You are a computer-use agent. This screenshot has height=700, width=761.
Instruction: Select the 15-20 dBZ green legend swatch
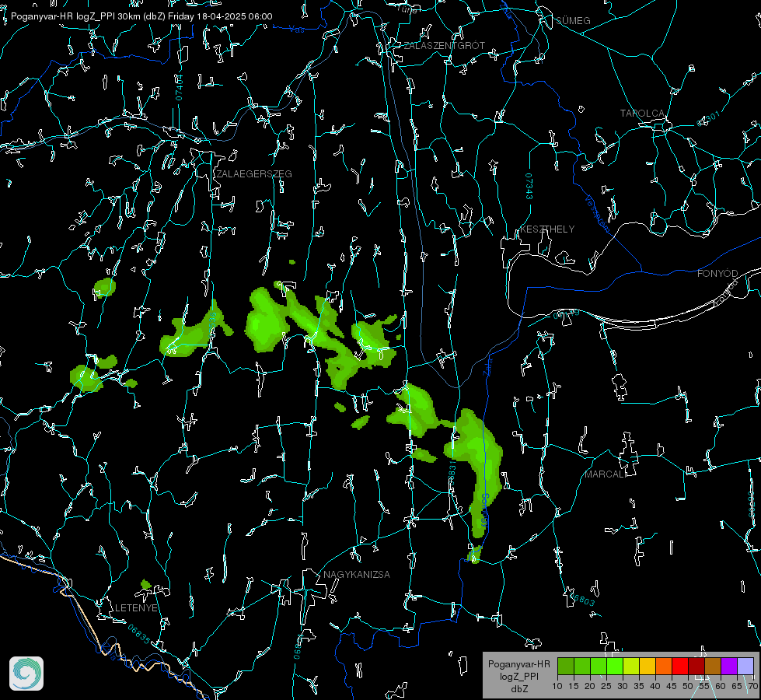click(582, 666)
